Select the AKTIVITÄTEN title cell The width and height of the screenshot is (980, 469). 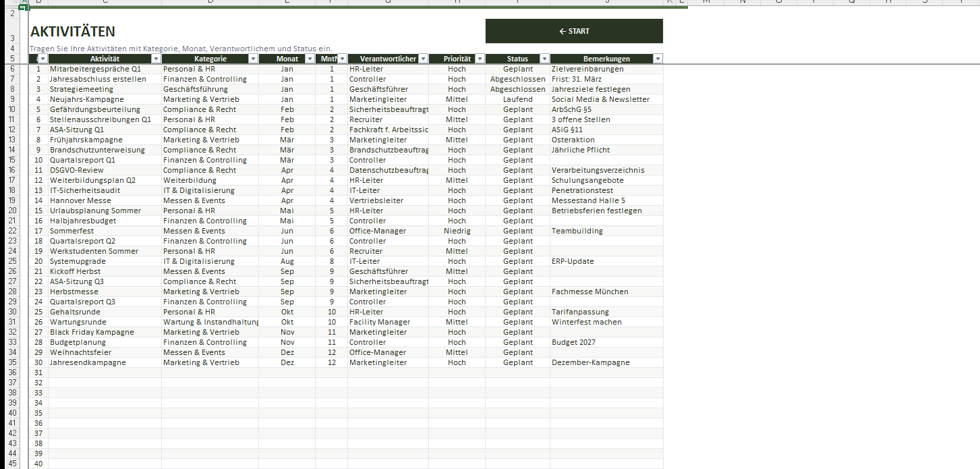tap(73, 32)
